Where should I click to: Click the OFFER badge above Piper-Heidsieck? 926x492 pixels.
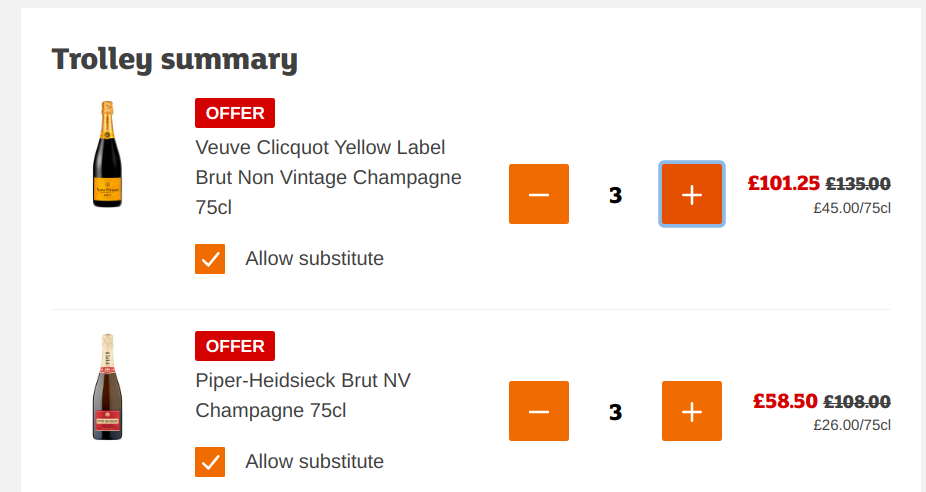point(235,346)
